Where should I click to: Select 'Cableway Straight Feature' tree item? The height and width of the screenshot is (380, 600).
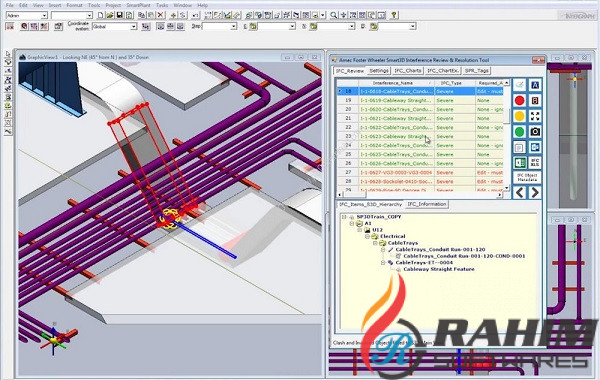click(439, 269)
